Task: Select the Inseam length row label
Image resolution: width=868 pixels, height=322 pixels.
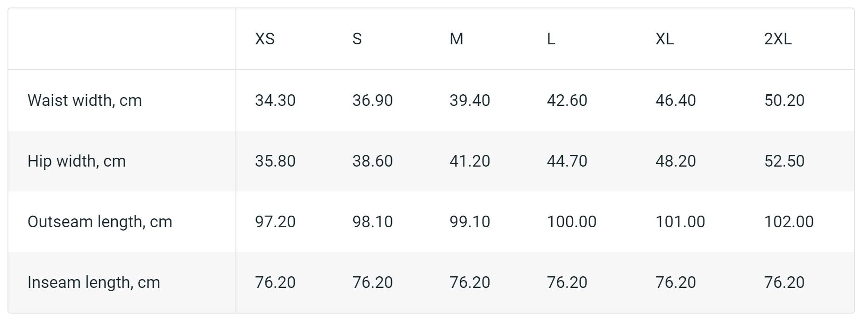Action: point(93,282)
